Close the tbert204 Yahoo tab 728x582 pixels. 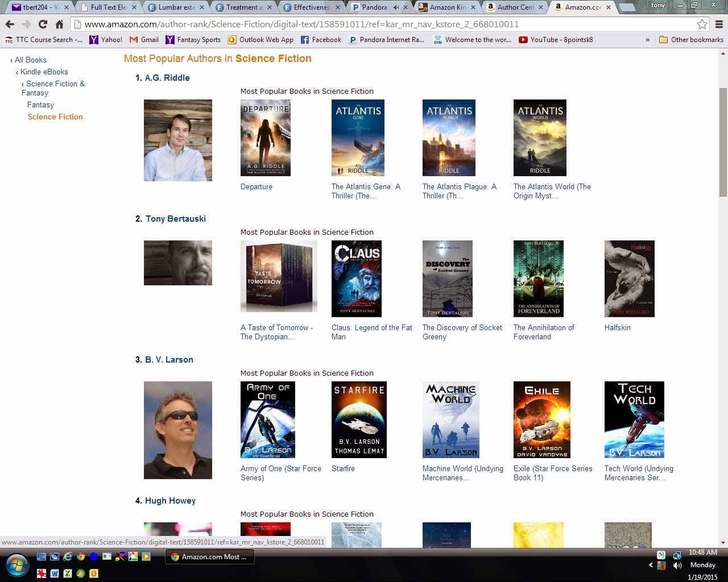[65, 7]
